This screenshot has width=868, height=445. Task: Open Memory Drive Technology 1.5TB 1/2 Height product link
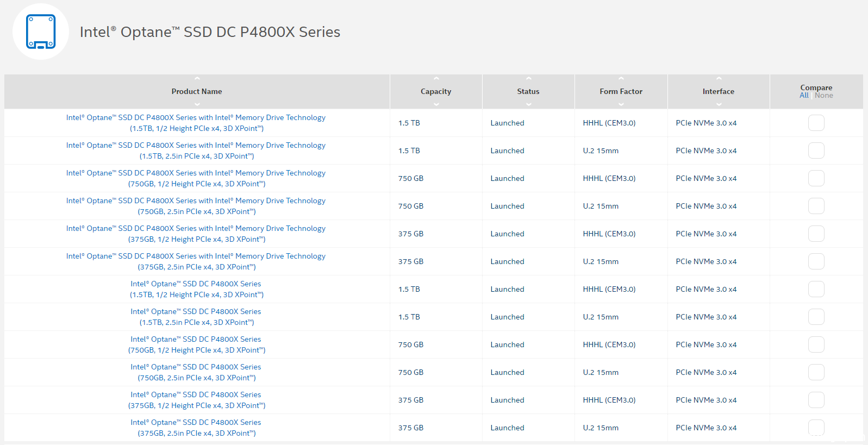click(x=196, y=123)
